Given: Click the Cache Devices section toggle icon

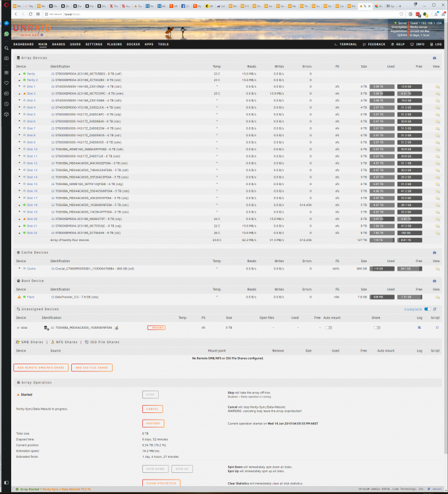Looking at the screenshot, I should (434, 253).
